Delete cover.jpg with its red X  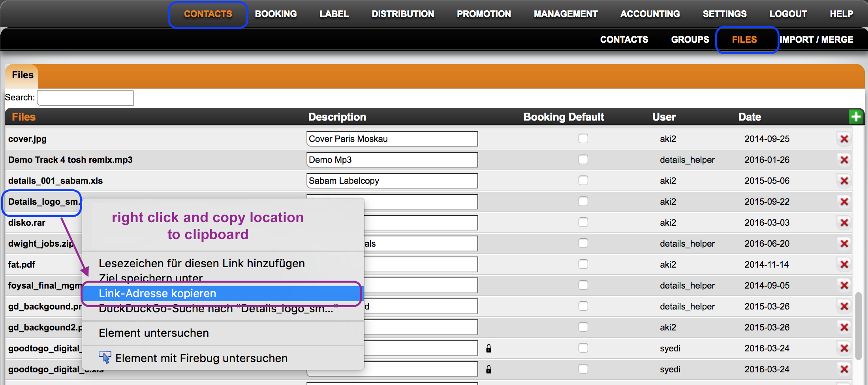(x=844, y=139)
